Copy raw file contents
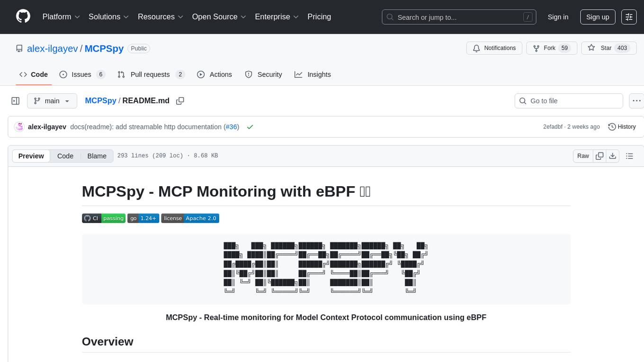644x362 pixels. (x=600, y=156)
